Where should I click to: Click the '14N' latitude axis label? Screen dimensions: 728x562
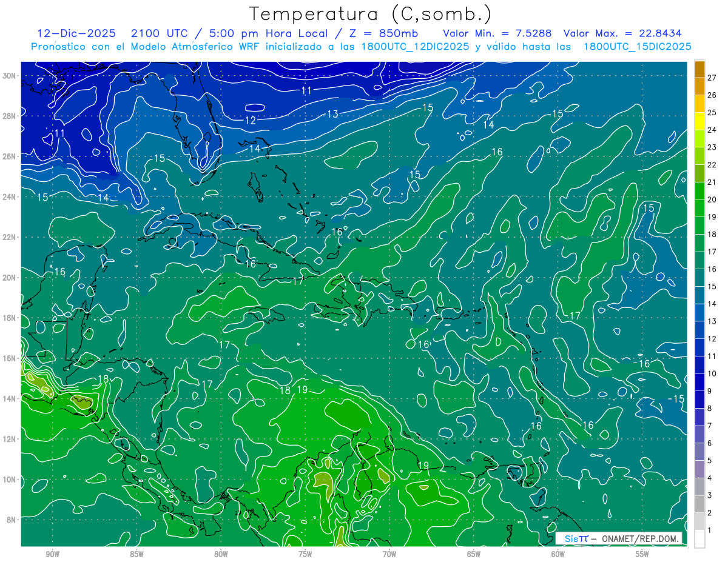point(10,399)
